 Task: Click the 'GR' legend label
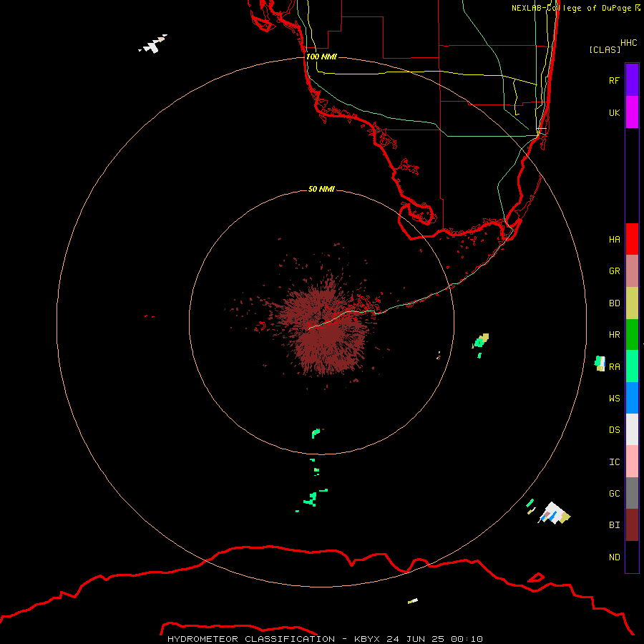click(614, 271)
